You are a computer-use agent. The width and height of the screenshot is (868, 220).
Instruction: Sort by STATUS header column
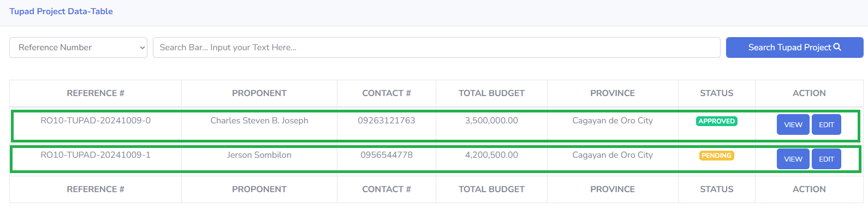[x=717, y=93]
